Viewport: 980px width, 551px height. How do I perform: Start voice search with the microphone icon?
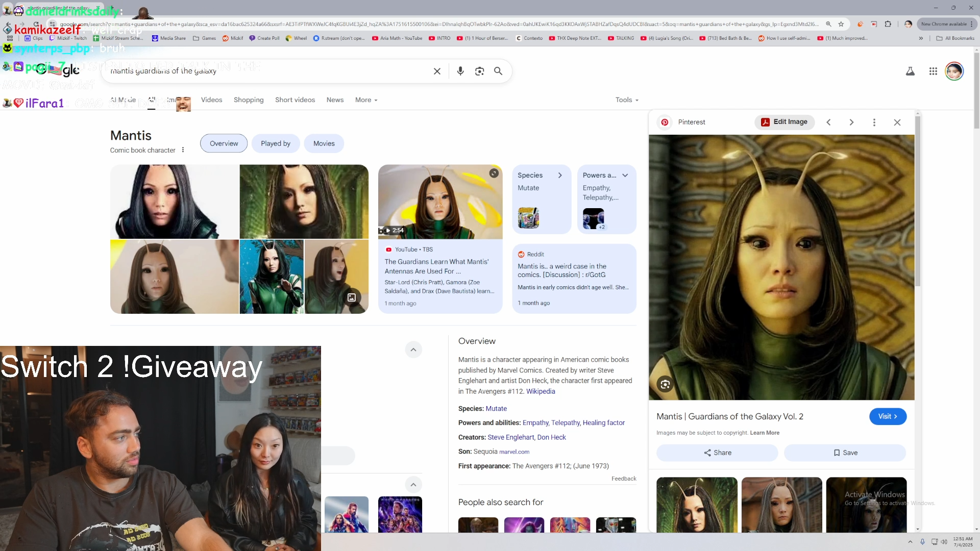pyautogui.click(x=460, y=71)
